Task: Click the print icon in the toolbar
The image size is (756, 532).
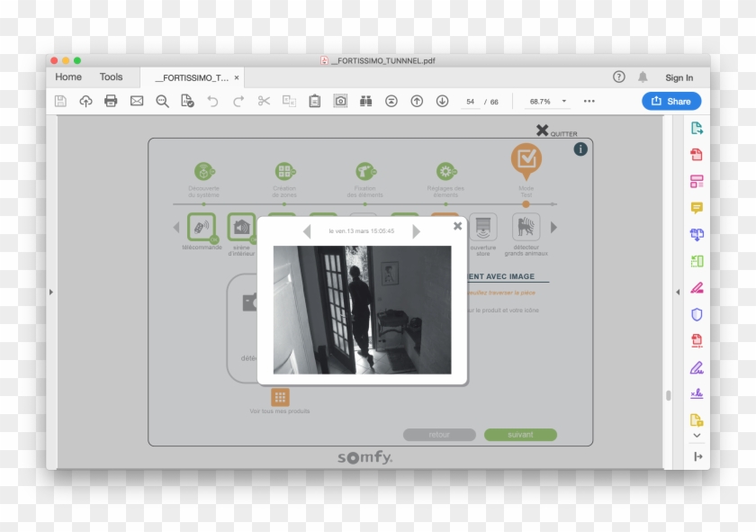Action: pyautogui.click(x=111, y=101)
